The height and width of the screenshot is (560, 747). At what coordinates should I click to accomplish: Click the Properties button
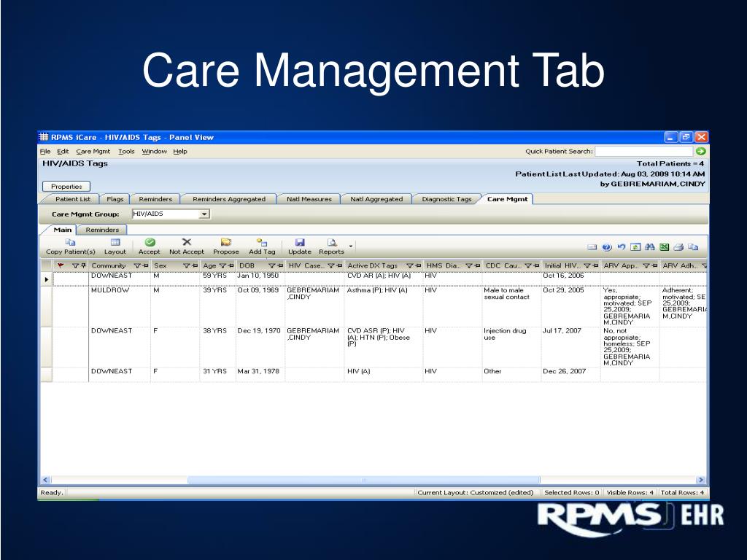[x=66, y=186]
